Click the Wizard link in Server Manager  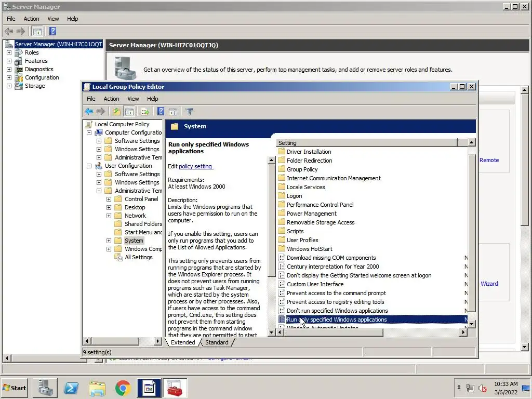click(x=489, y=284)
